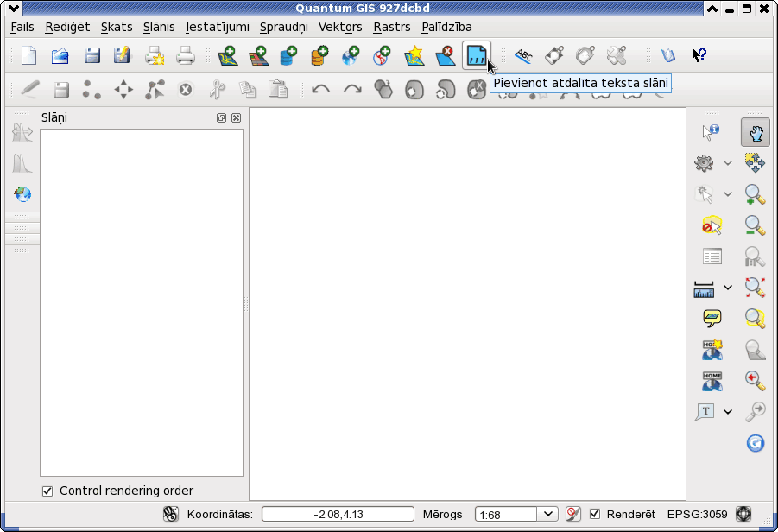Add a raster layer from the toolbar
The height and width of the screenshot is (532, 778).
point(258,55)
